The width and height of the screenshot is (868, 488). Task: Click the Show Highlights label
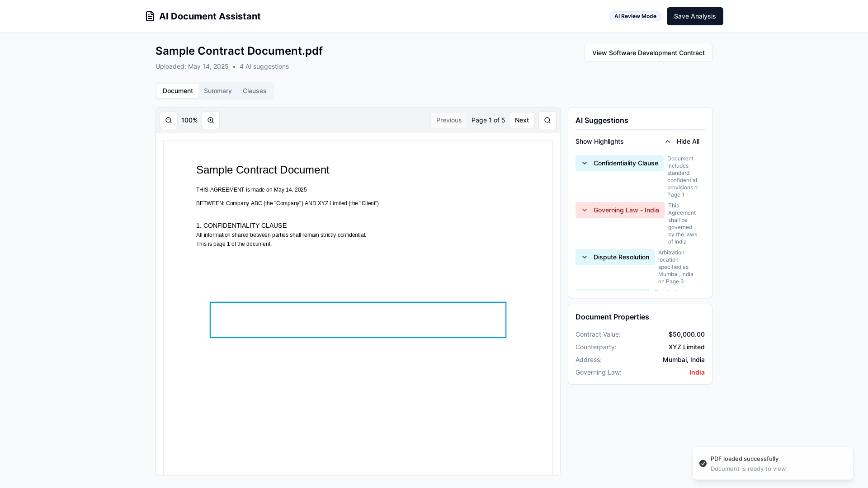point(599,141)
